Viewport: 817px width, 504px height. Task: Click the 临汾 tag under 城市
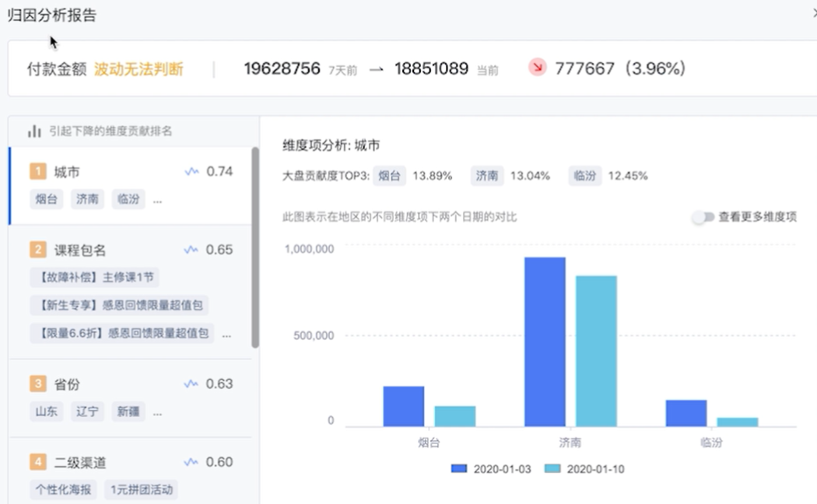pyautogui.click(x=128, y=199)
